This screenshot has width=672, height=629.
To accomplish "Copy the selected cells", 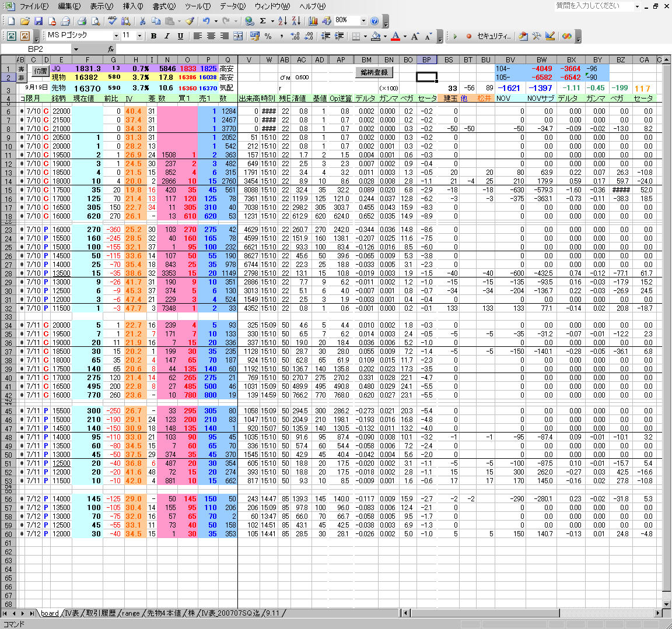I will [x=156, y=21].
